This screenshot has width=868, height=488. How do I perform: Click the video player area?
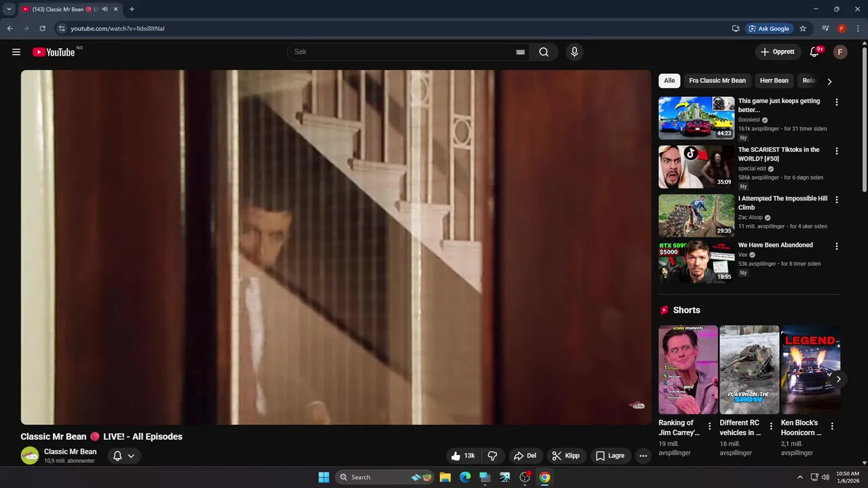(x=336, y=247)
